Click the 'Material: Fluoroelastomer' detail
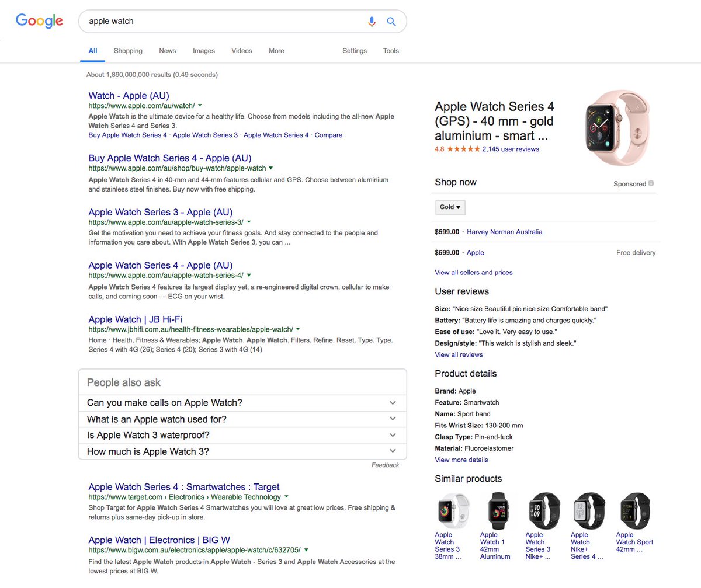701x588 pixels. pos(474,448)
